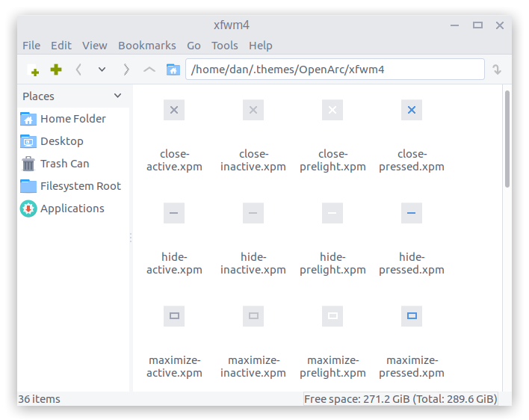Open the Places side pane dropdown
This screenshot has height=420, width=529.
pos(118,96)
